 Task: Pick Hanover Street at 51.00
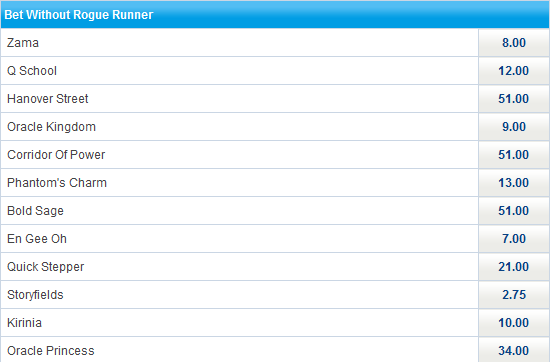(514, 99)
